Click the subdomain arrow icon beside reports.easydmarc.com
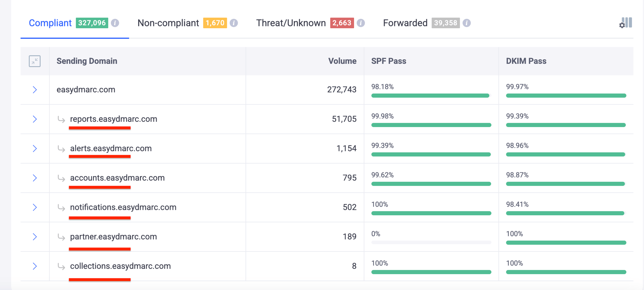Image resolution: width=644 pixels, height=290 pixels. pyautogui.click(x=62, y=120)
